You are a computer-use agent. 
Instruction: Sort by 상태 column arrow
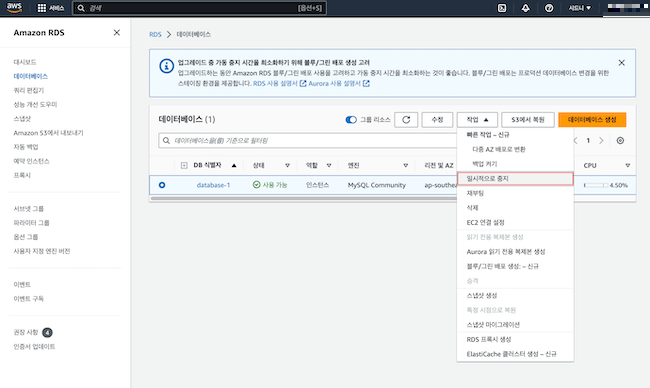[287, 165]
